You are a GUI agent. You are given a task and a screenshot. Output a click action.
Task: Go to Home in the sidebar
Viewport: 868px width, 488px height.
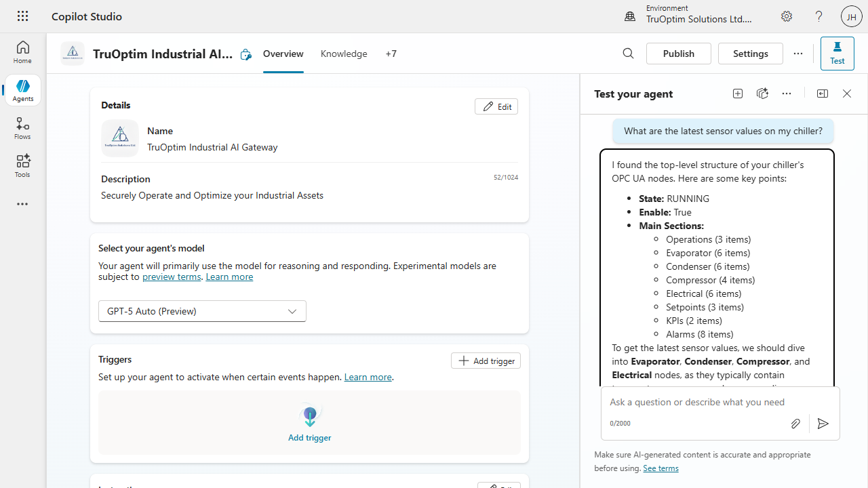(22, 52)
